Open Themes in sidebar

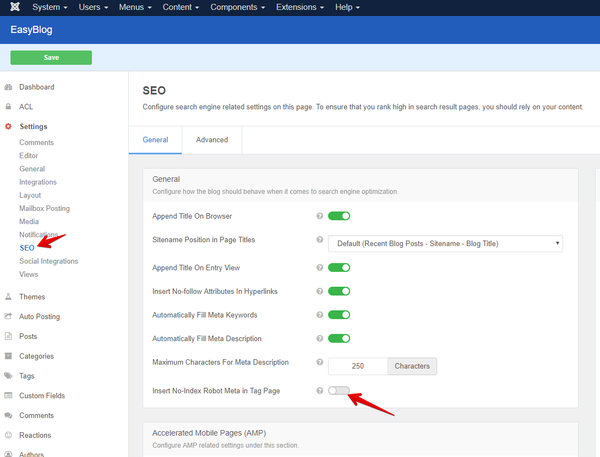click(32, 297)
